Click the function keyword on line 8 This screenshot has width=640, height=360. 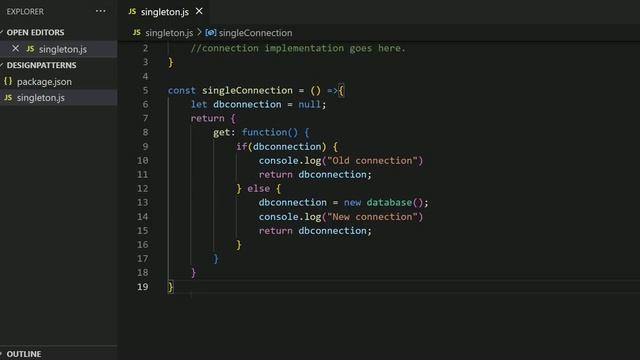tap(264, 132)
